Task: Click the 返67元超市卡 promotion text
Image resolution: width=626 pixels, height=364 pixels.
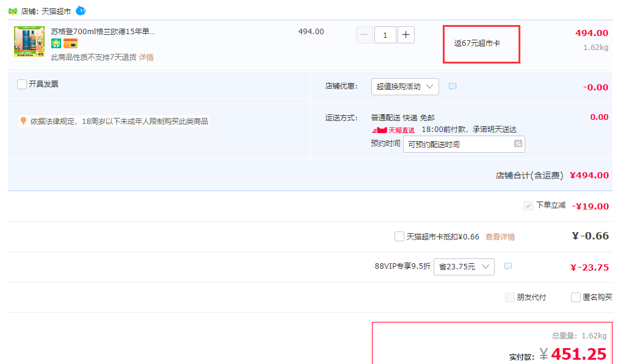Action: click(477, 43)
